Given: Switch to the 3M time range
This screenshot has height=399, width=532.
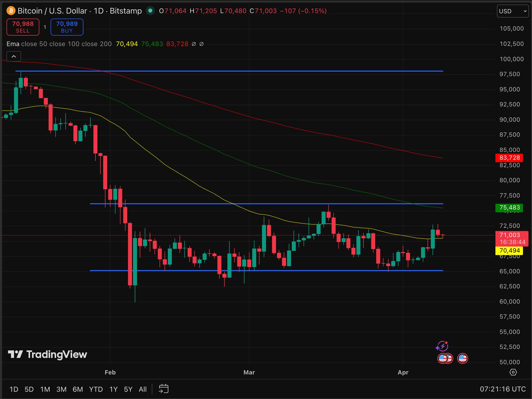Looking at the screenshot, I should (61, 389).
